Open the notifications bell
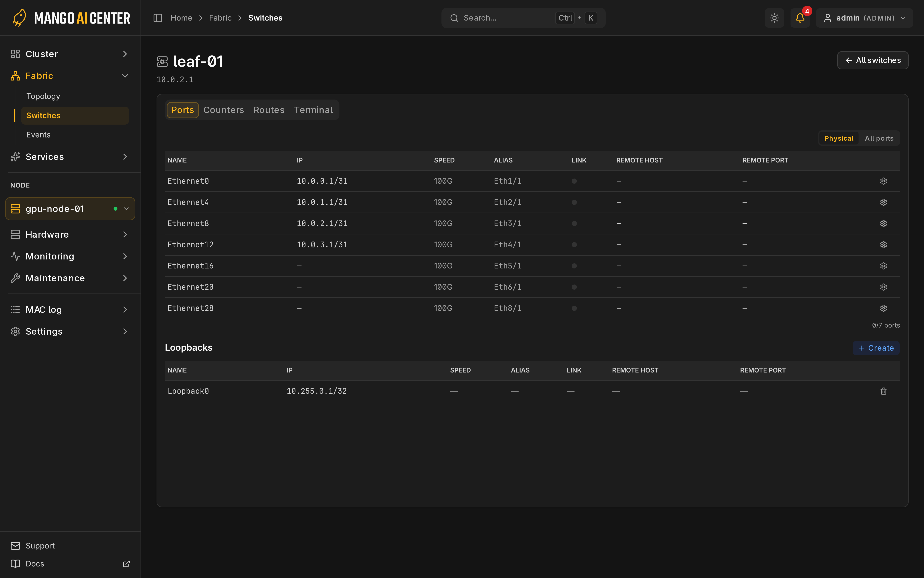 (800, 18)
